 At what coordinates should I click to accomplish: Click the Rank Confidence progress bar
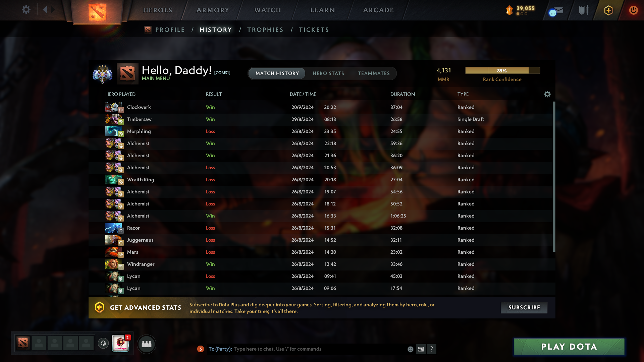click(x=502, y=70)
